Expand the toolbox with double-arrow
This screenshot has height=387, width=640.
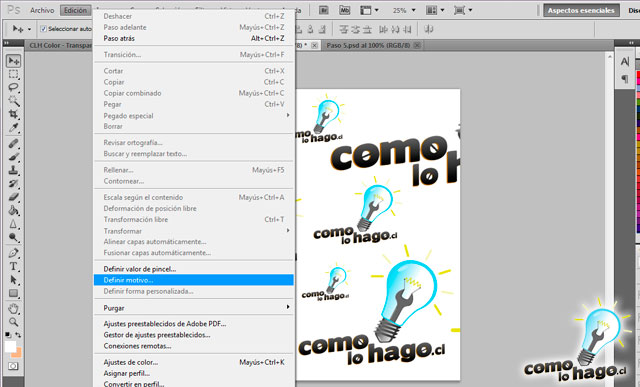pos(6,43)
